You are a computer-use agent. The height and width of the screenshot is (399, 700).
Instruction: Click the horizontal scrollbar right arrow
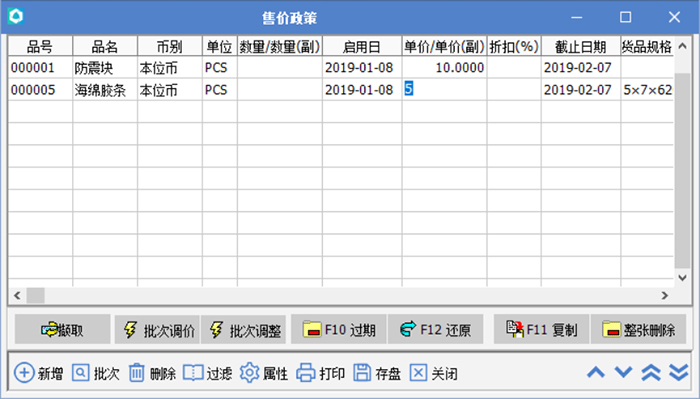[665, 295]
